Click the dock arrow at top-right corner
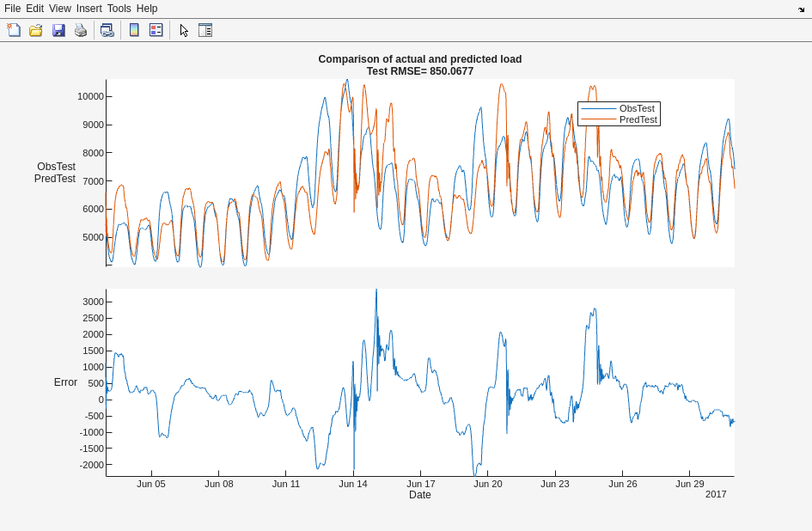The height and width of the screenshot is (531, 812). (801, 9)
